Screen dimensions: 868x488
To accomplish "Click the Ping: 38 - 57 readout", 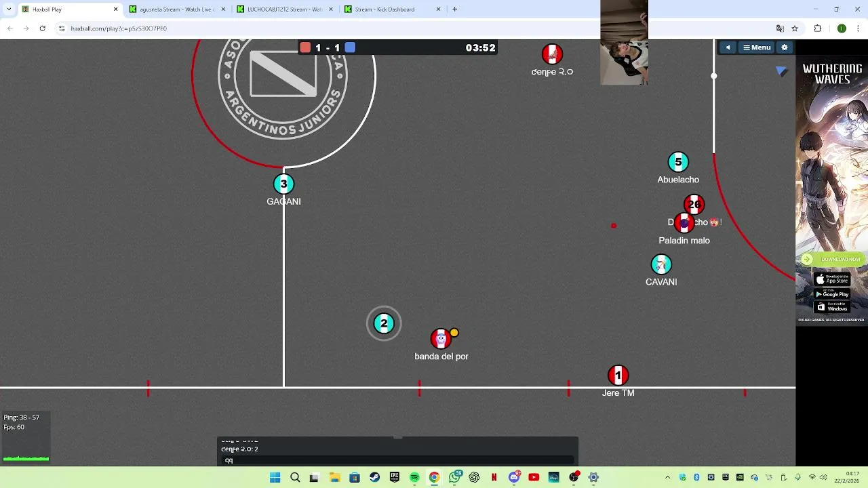I will click(x=22, y=418).
